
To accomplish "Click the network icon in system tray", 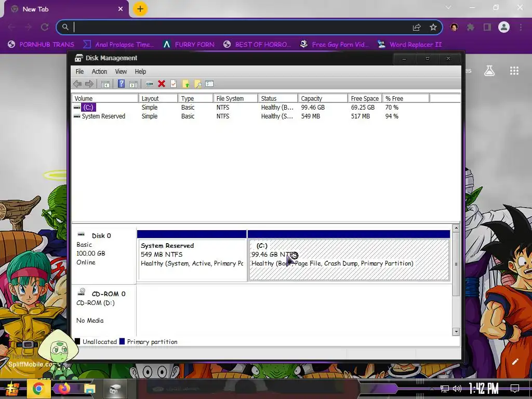I will (x=444, y=389).
